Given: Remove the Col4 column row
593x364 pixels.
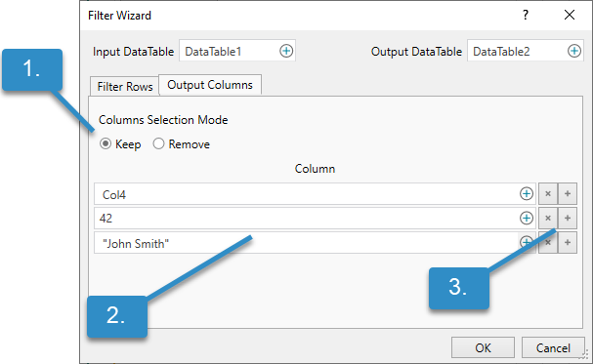Looking at the screenshot, I should [548, 193].
